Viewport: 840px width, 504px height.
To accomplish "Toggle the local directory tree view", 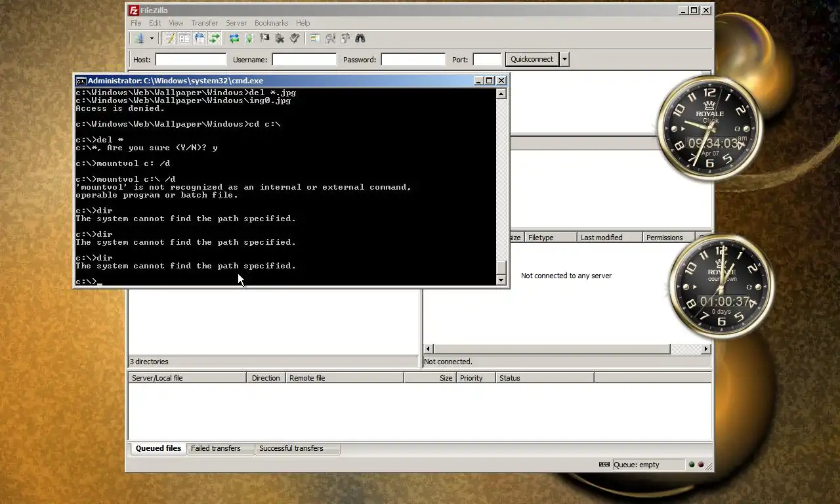I will pos(184,39).
